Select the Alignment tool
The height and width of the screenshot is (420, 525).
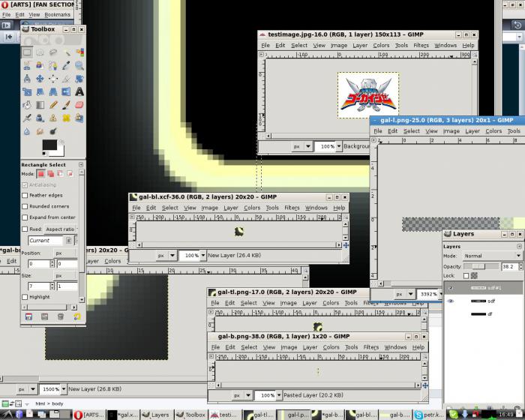[53, 78]
